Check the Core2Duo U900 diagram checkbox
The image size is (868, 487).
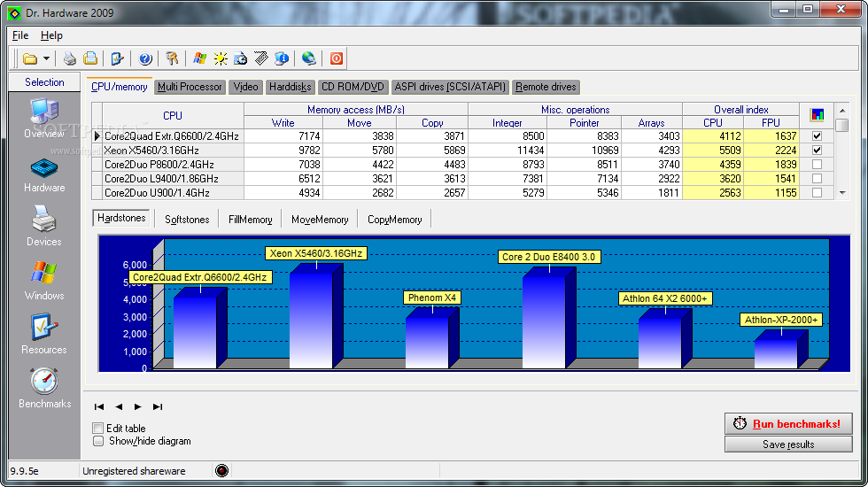(x=817, y=193)
